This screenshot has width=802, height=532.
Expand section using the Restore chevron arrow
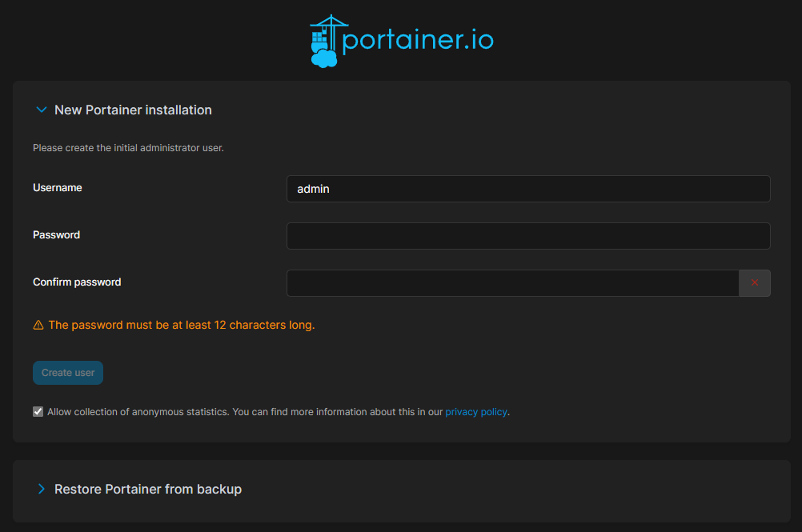[42, 489]
